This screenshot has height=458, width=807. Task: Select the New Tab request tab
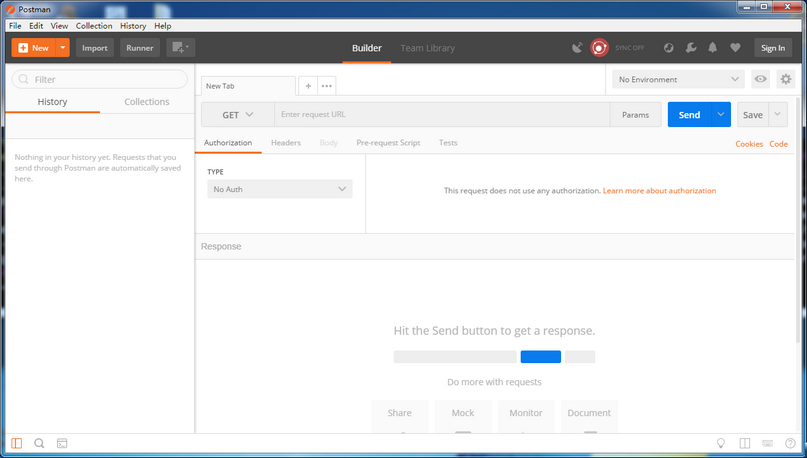coord(248,86)
